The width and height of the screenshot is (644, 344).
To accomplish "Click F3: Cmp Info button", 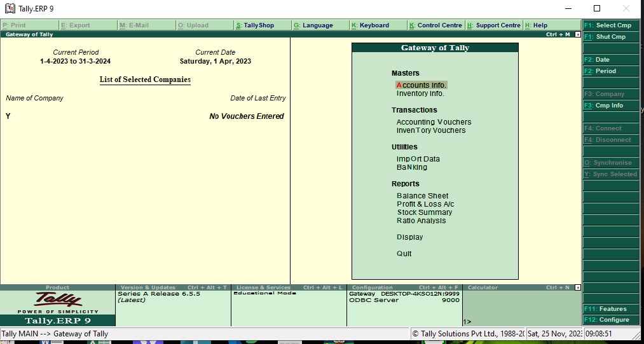I will coord(611,106).
